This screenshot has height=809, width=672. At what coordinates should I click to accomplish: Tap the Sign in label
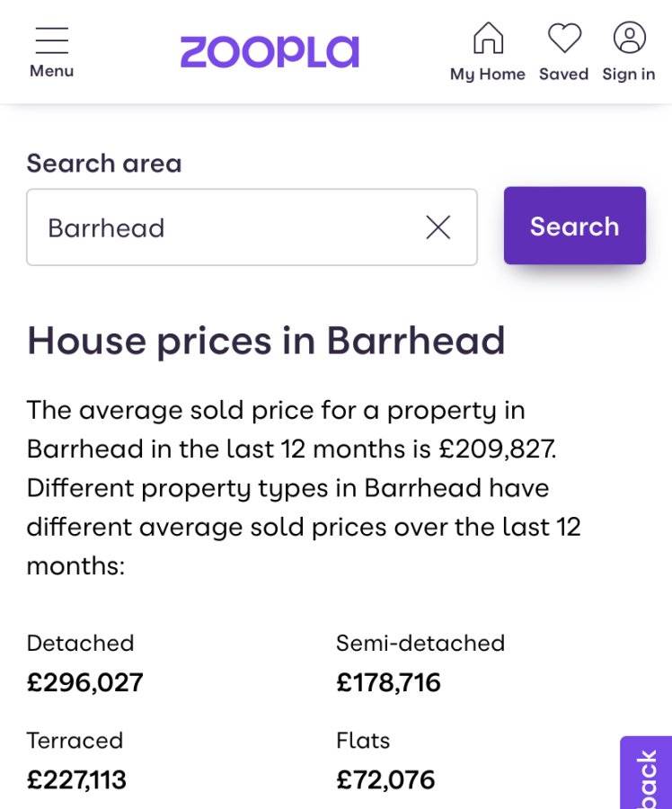click(x=629, y=75)
